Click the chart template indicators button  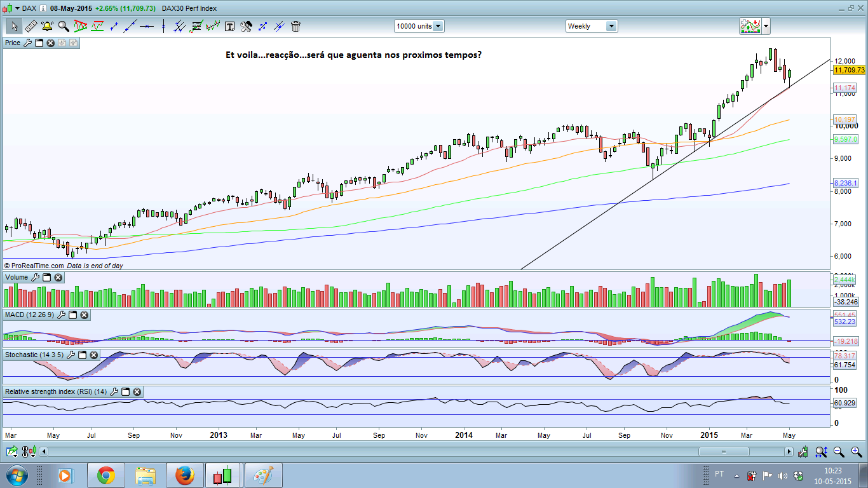750,26
